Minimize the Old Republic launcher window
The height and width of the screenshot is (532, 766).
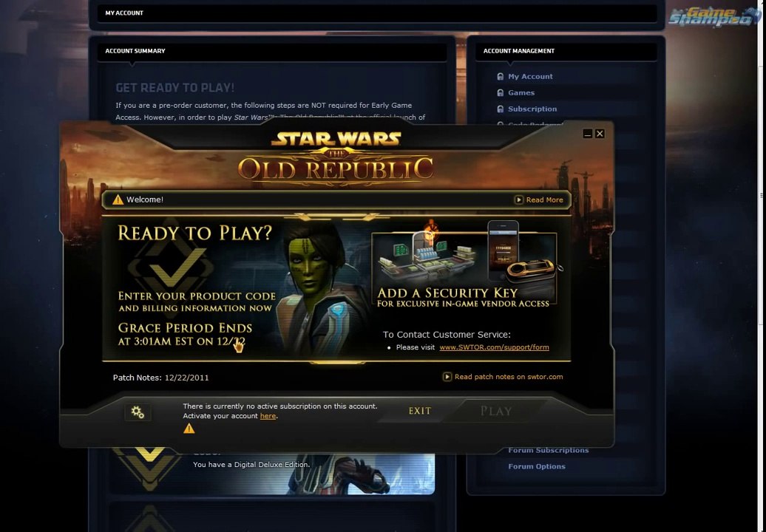click(x=588, y=134)
